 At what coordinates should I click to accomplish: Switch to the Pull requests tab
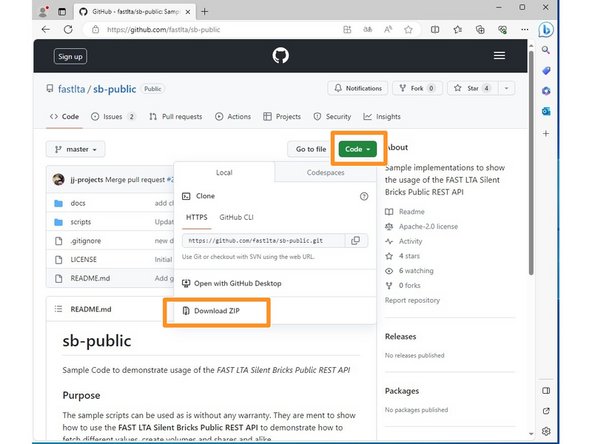(x=176, y=117)
